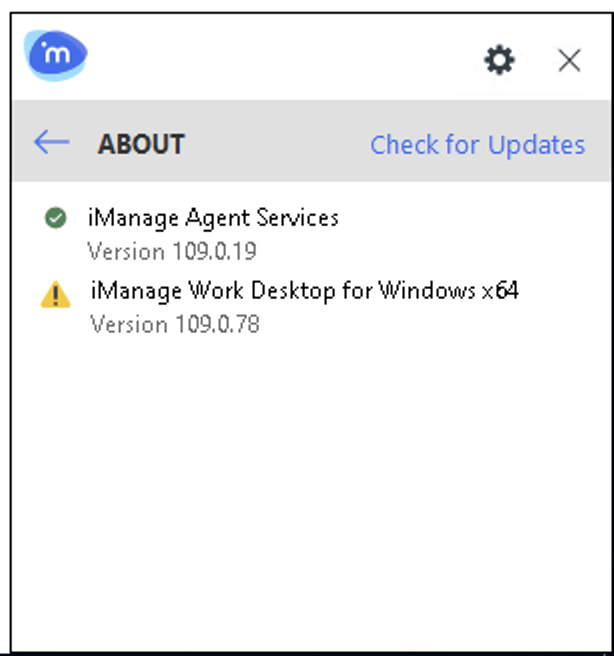Go back using the left arrow
This screenshot has height=656, width=614.
point(51,142)
